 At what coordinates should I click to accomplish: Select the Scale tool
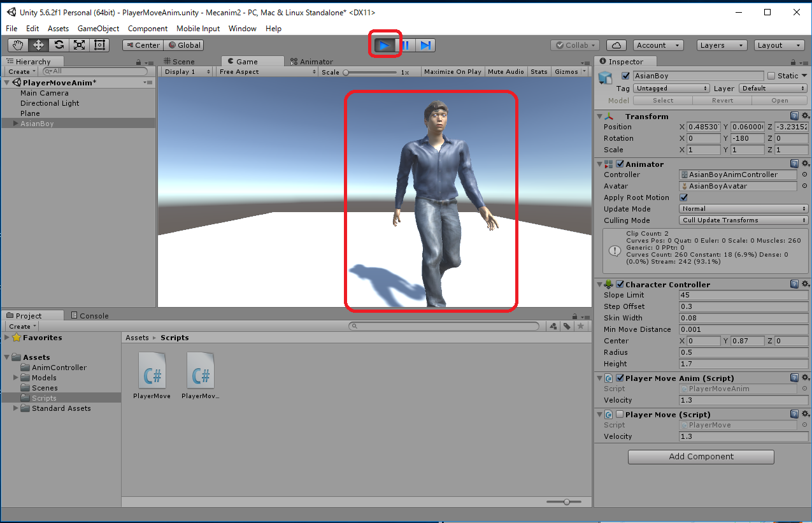79,45
